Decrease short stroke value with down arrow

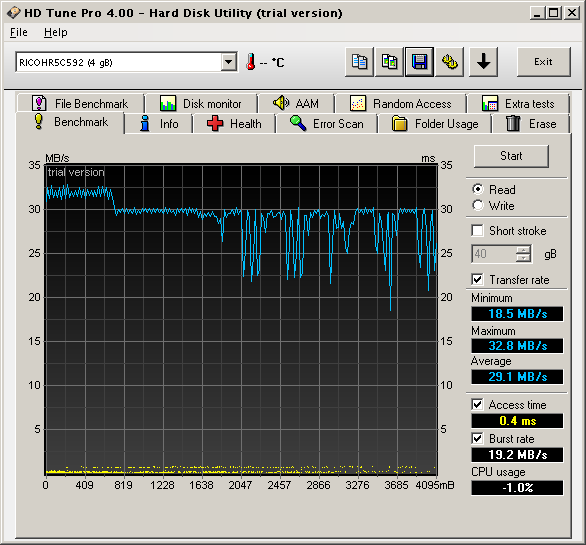(x=523, y=258)
